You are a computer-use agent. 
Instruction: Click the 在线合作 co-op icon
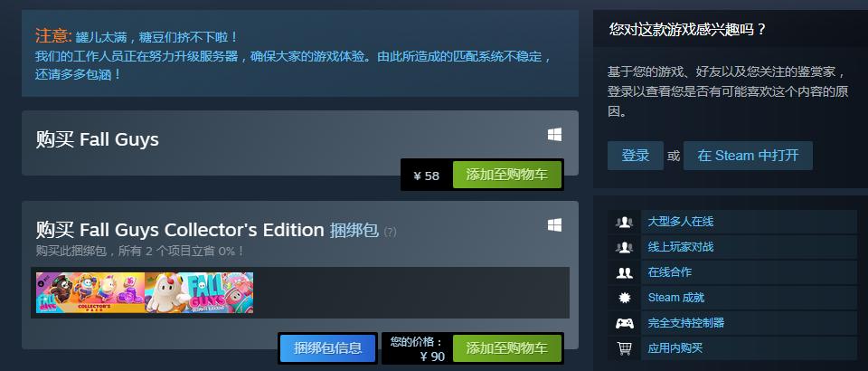[x=625, y=272]
